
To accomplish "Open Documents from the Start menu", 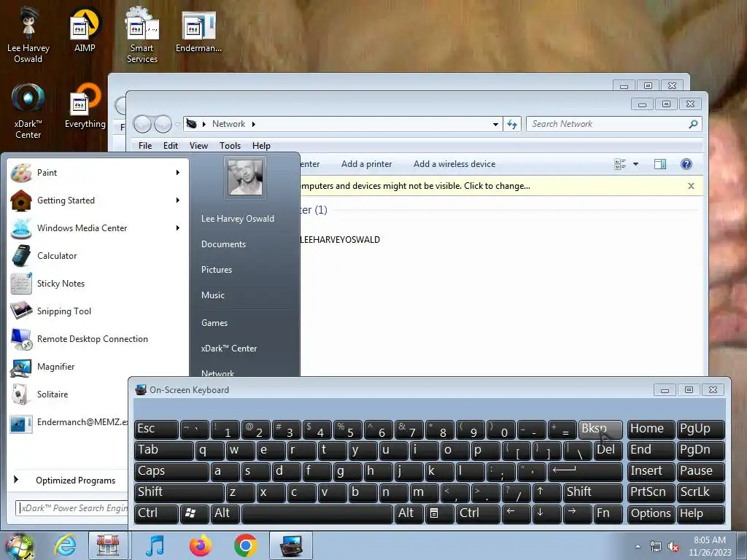I will [223, 244].
